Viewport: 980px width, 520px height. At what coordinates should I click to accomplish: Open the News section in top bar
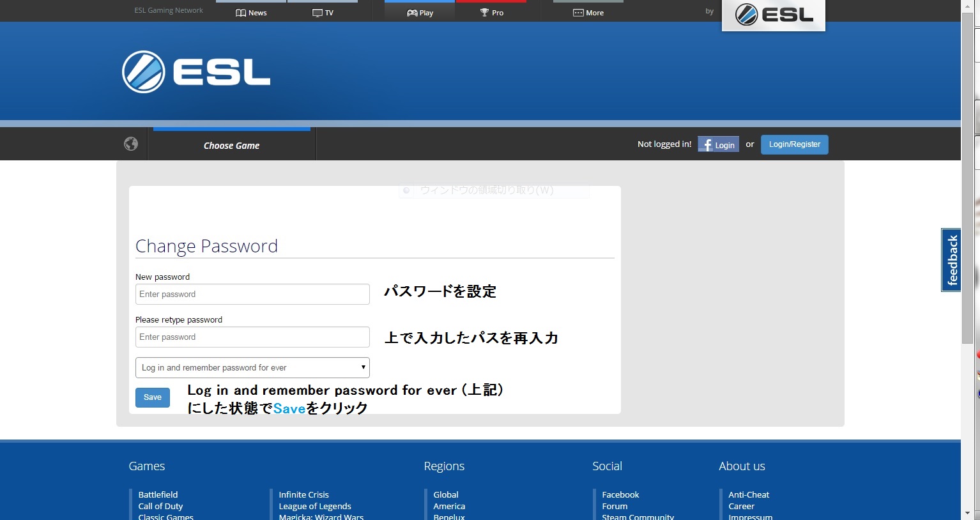click(x=251, y=12)
